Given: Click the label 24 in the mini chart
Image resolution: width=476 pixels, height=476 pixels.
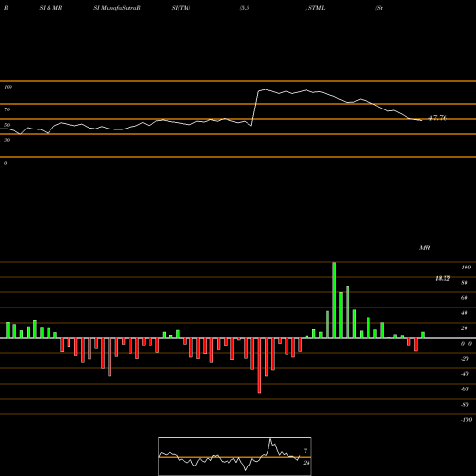Looking at the screenshot, I should point(307,463).
